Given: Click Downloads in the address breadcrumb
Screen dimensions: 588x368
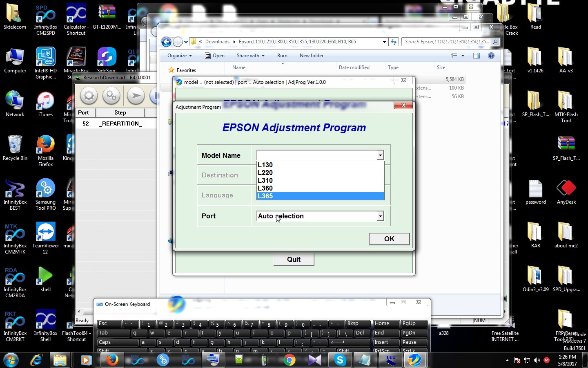Looking at the screenshot, I should pos(217,42).
